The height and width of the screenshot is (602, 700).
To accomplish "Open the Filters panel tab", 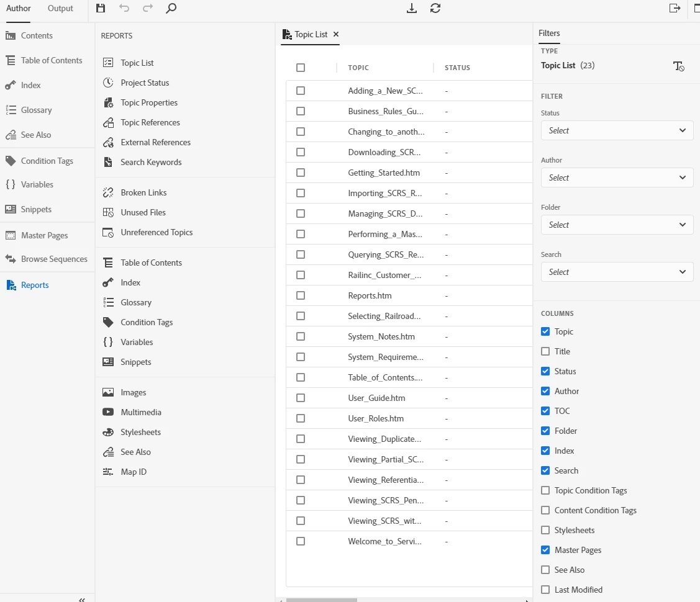I will tap(549, 34).
